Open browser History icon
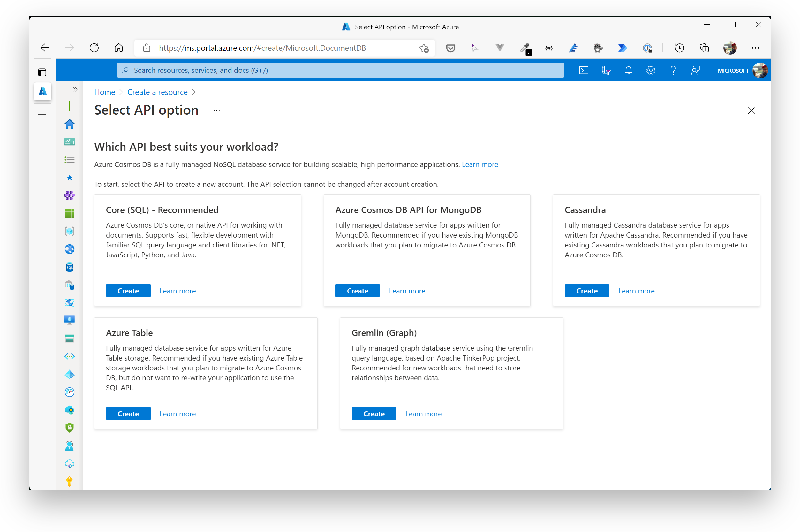This screenshot has height=532, width=800. pyautogui.click(x=679, y=48)
